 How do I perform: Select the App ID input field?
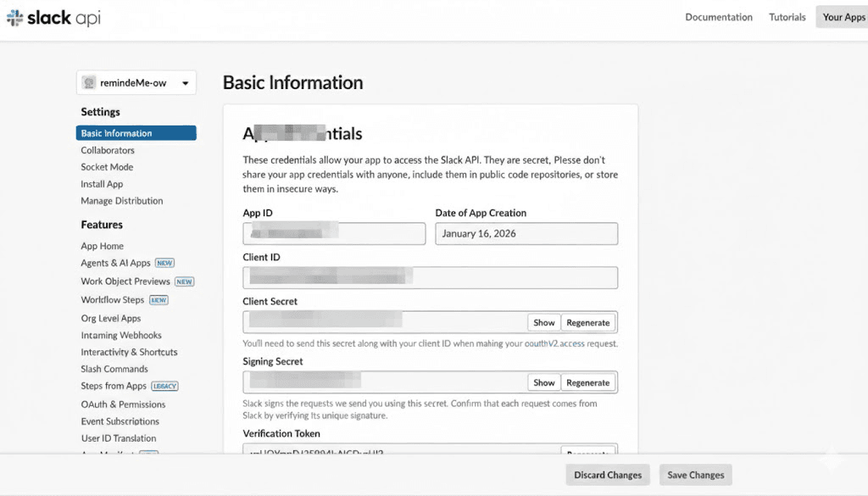click(333, 233)
